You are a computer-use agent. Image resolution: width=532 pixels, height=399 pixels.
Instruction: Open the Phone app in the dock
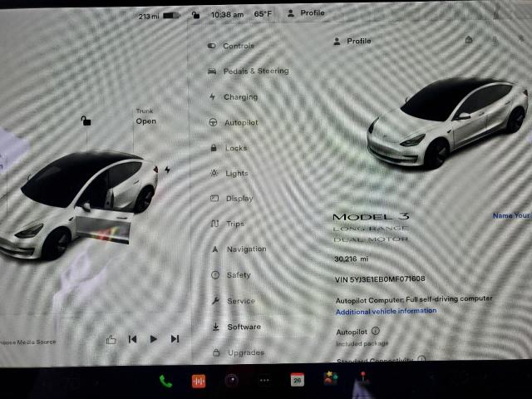(x=165, y=382)
